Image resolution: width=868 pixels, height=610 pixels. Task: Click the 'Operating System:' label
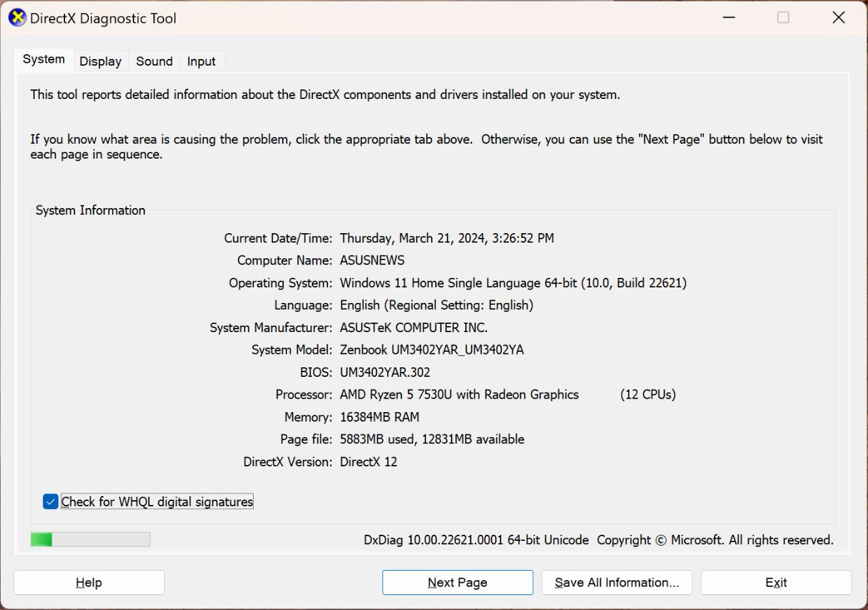(x=281, y=283)
